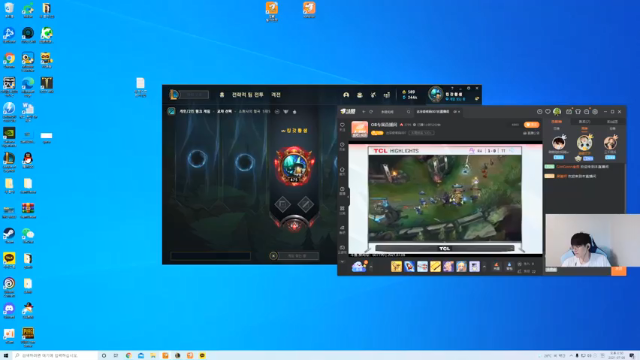640x360 pixels.
Task: Open the Windows Start menu
Action: click(x=6, y=356)
